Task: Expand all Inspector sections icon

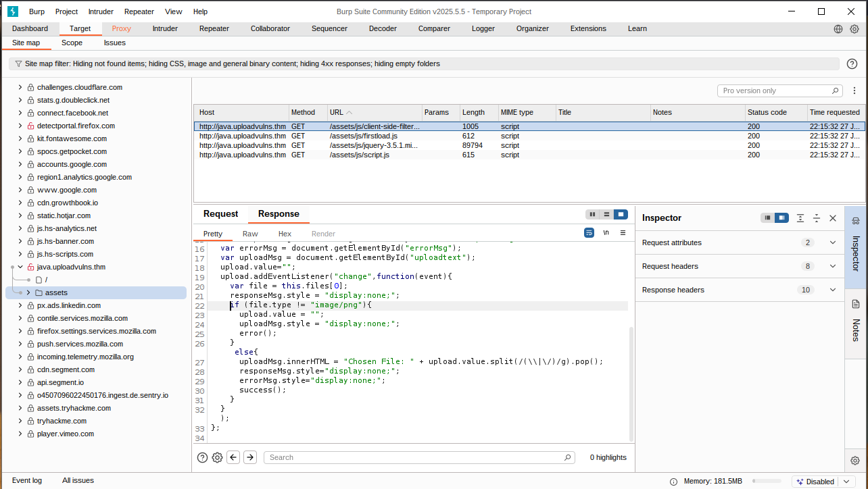Action: tap(800, 217)
